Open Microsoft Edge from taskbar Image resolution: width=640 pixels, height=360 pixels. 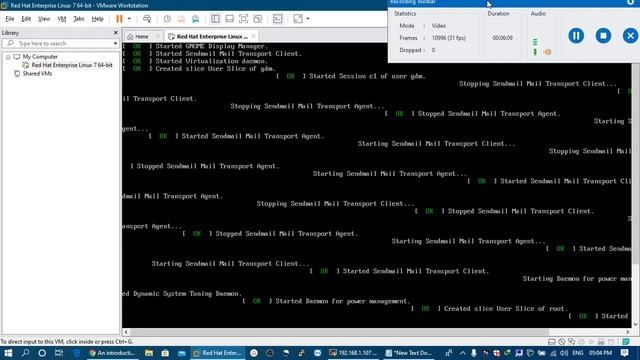click(x=76, y=353)
